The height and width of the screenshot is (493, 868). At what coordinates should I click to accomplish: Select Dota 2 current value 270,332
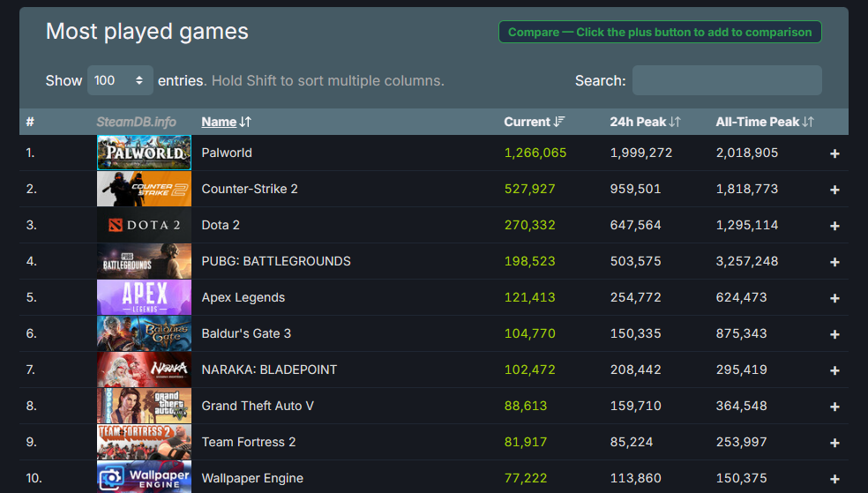tap(530, 225)
